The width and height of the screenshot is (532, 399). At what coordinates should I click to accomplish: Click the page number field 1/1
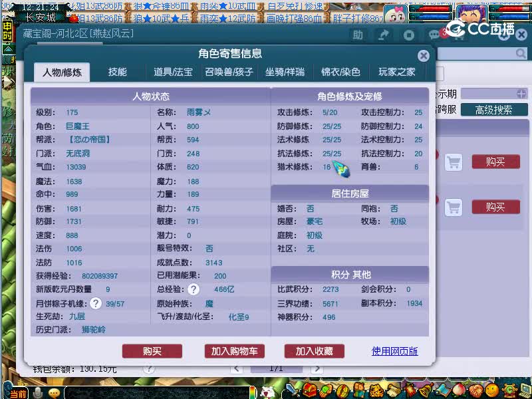click(x=276, y=369)
